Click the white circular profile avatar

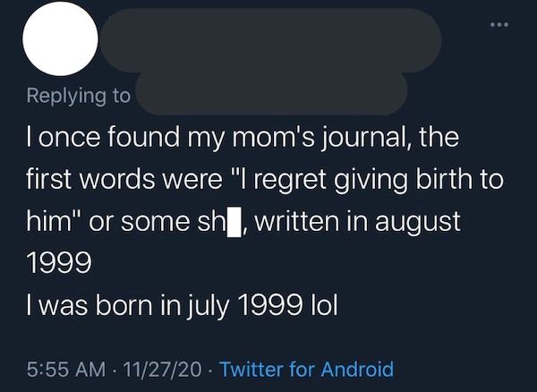59,40
